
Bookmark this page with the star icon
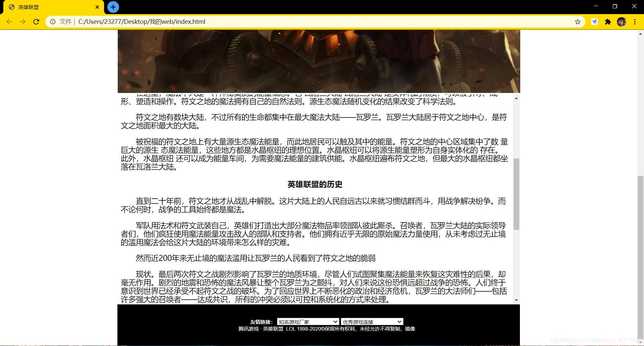pyautogui.click(x=578, y=22)
